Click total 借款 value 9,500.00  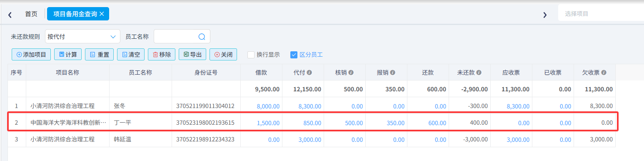click(x=267, y=89)
